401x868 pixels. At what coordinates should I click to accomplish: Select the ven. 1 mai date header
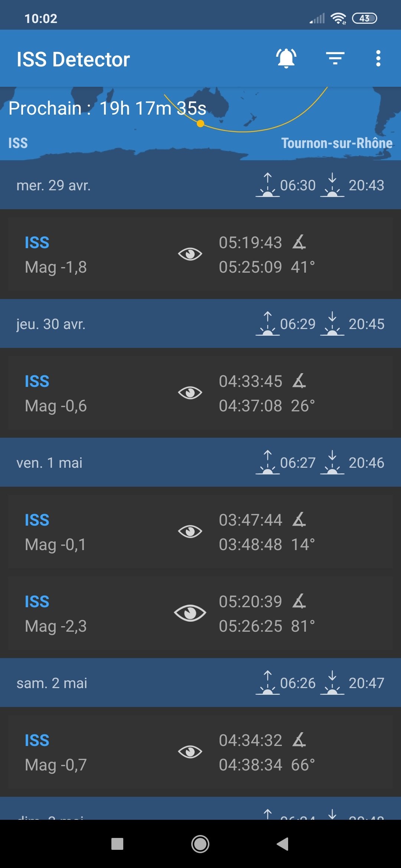(x=49, y=463)
